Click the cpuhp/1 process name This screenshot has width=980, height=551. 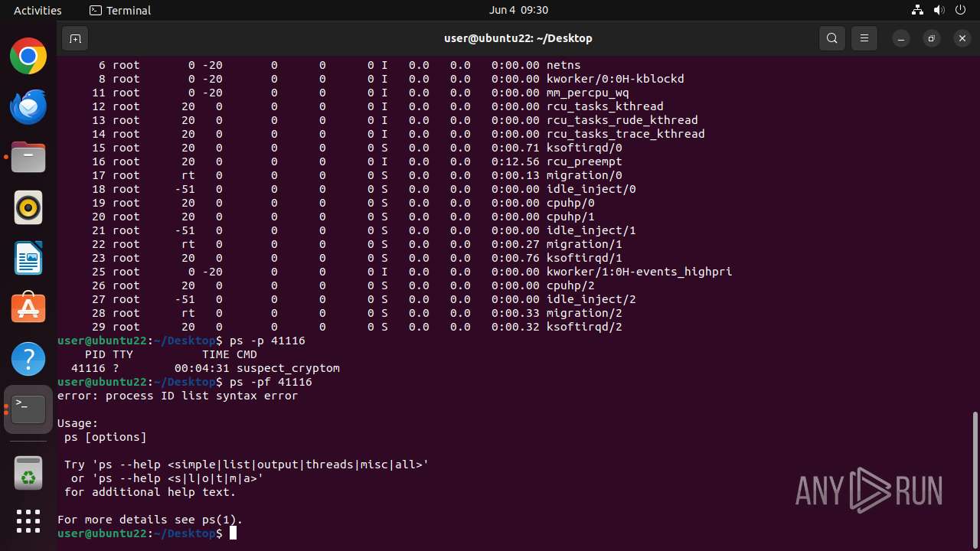click(570, 217)
